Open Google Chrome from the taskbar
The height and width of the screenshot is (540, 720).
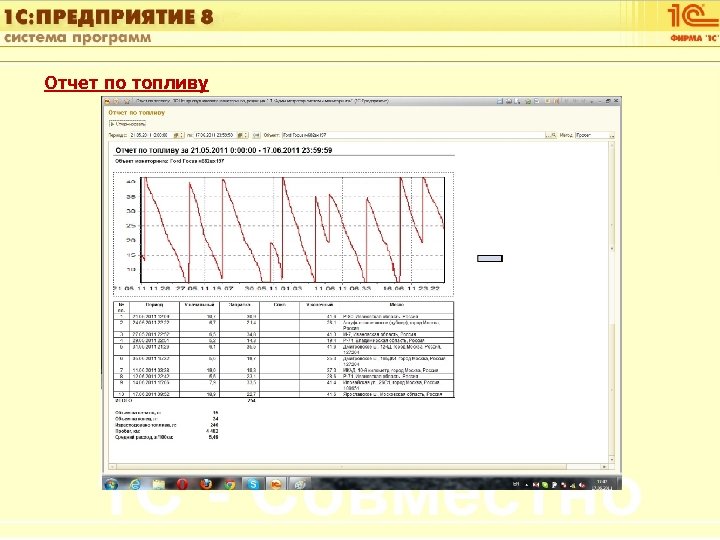[230, 484]
